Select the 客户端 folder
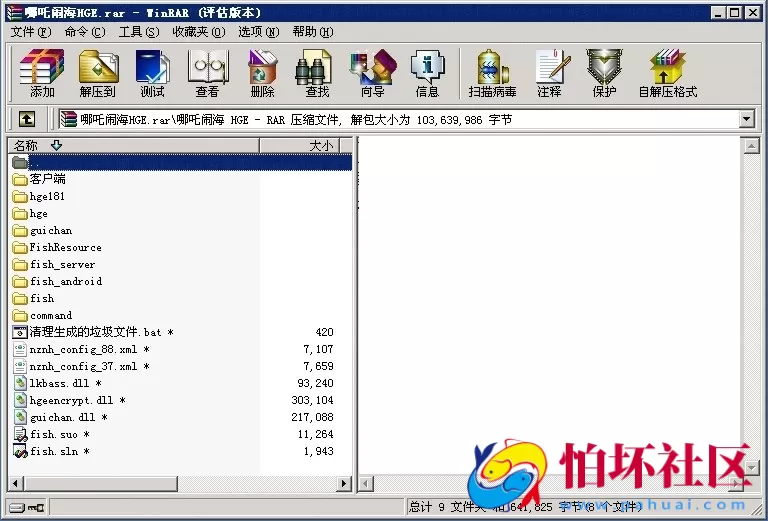 [39, 179]
